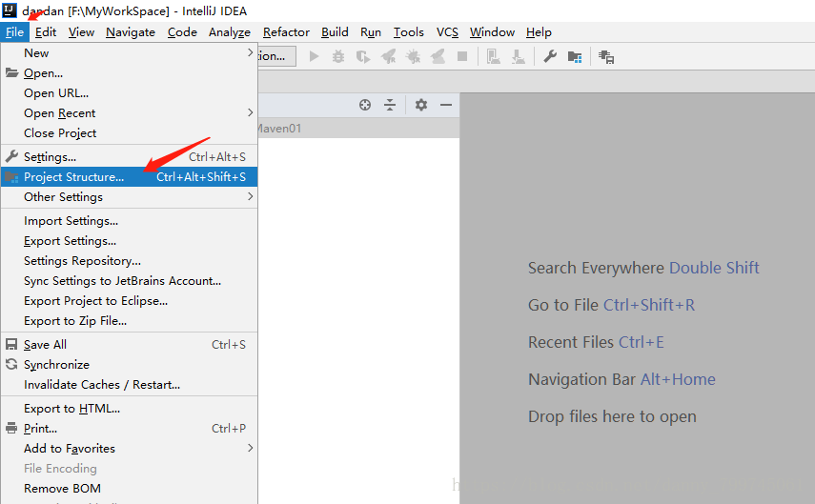Hide the project panel with minus icon
The image size is (815, 504).
coord(446,105)
